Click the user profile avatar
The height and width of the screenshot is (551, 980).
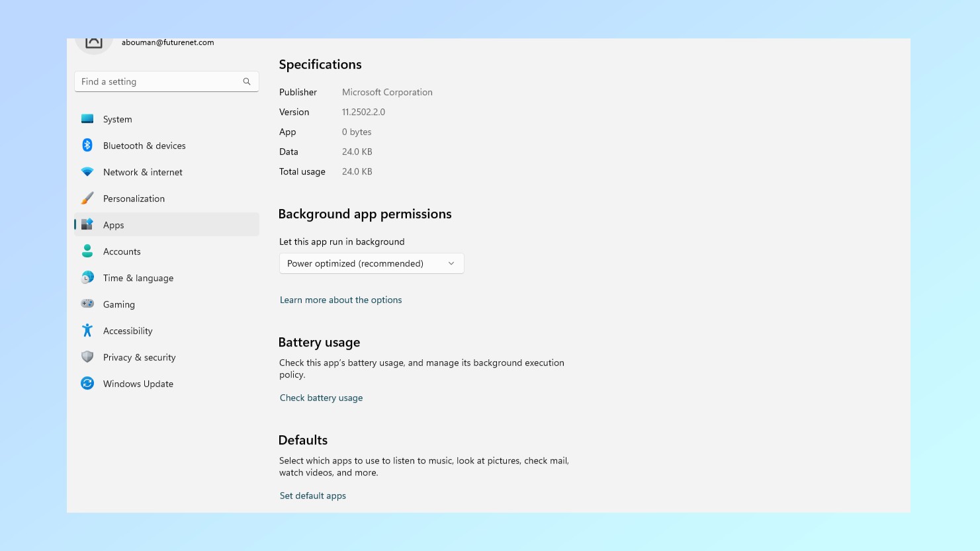click(94, 41)
